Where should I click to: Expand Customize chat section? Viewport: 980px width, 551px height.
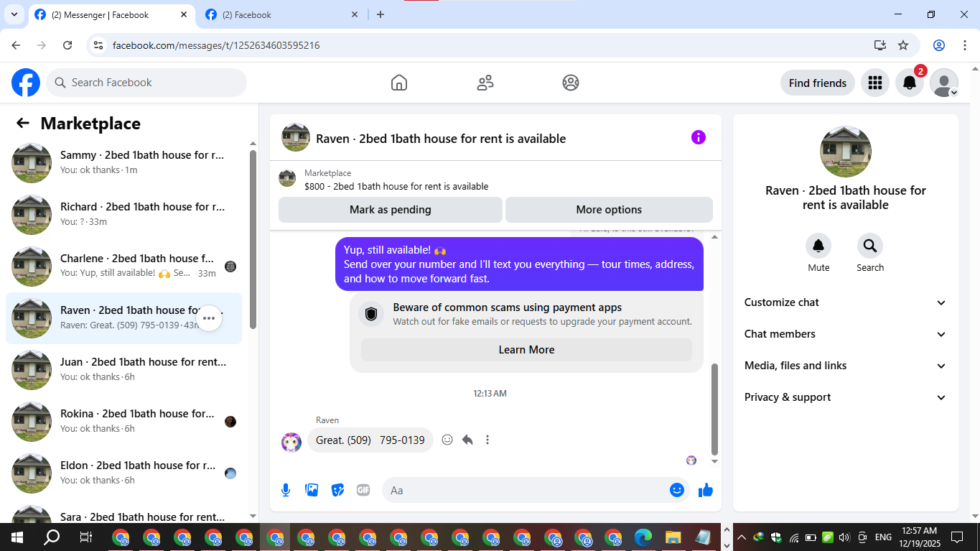click(x=846, y=302)
